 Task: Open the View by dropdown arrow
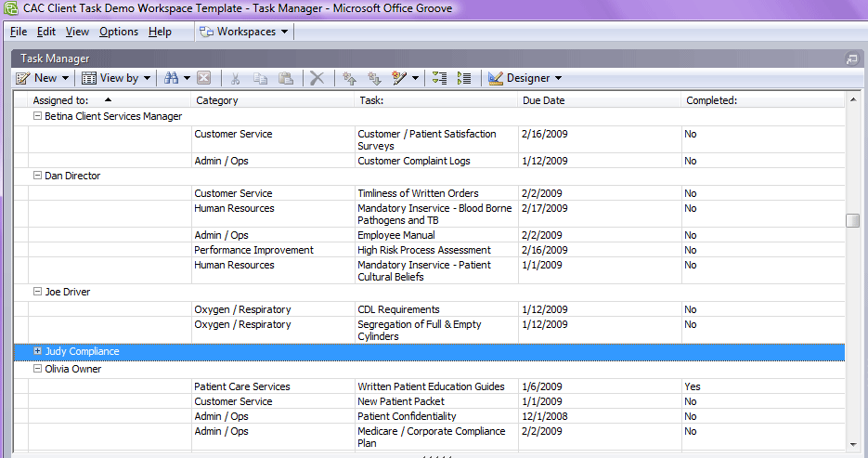(x=147, y=78)
